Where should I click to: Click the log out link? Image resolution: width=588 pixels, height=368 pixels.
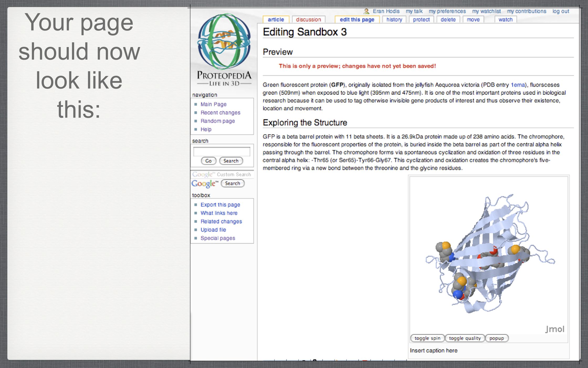tap(561, 11)
